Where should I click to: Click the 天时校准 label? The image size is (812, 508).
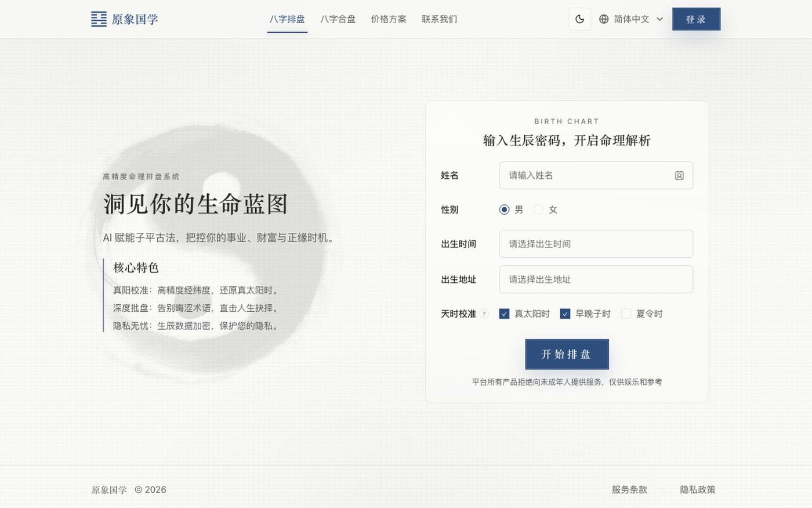[x=458, y=314]
